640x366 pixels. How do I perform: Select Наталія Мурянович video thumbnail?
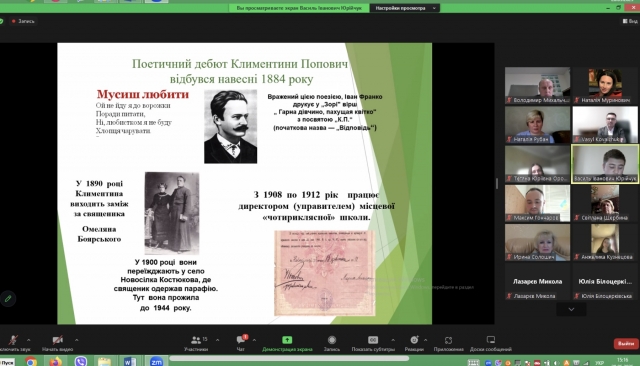pyautogui.click(x=605, y=85)
